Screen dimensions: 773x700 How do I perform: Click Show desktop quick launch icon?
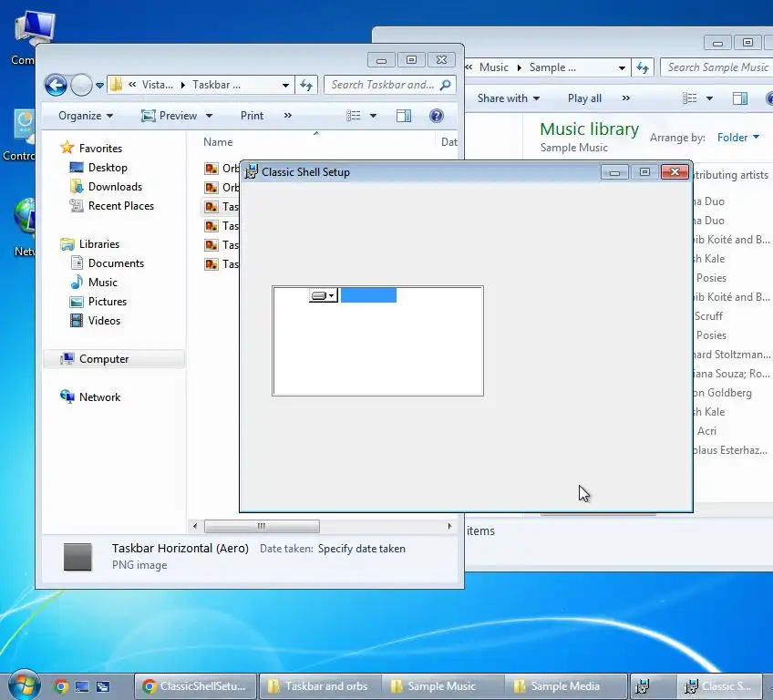[x=82, y=686]
